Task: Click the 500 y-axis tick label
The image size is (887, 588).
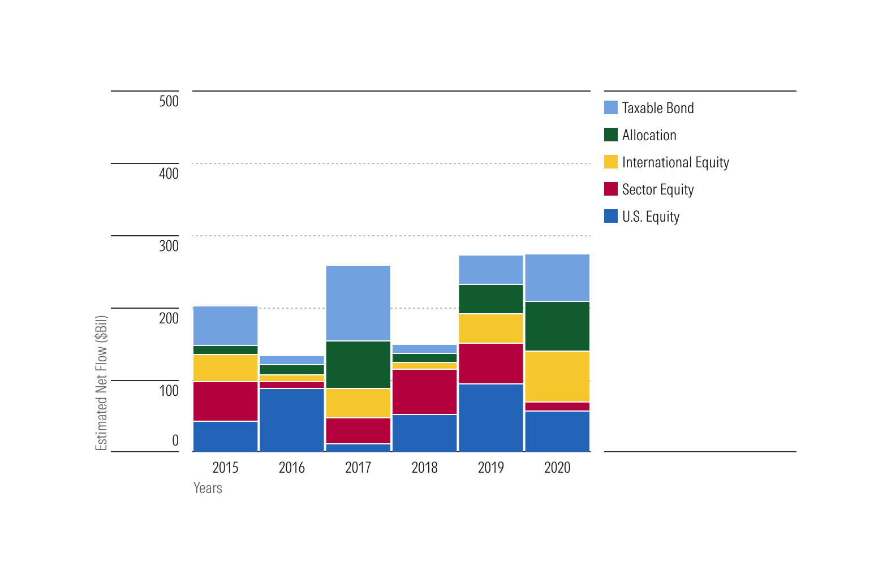Action: click(x=169, y=101)
